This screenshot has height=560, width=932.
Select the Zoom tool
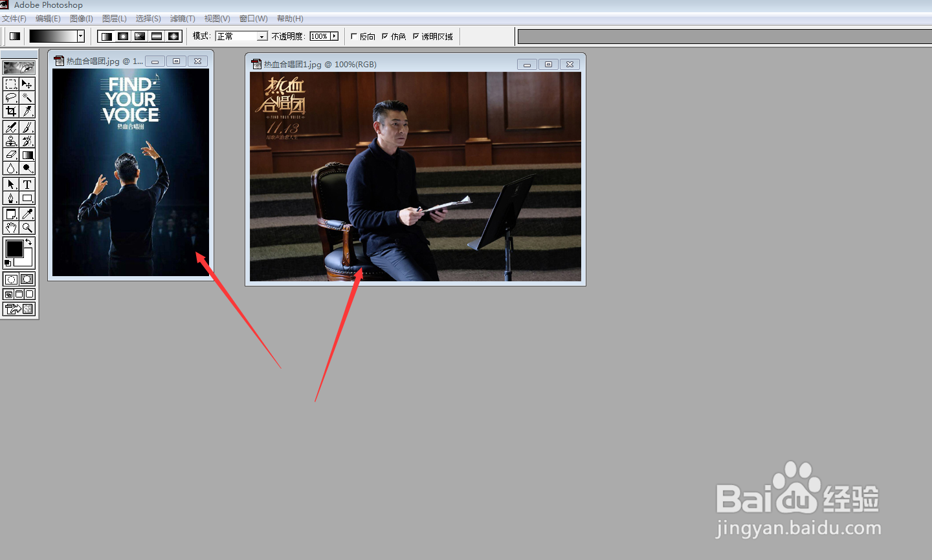click(x=27, y=228)
